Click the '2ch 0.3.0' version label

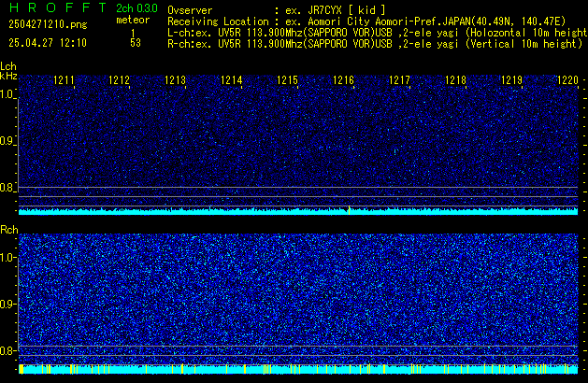(x=136, y=8)
